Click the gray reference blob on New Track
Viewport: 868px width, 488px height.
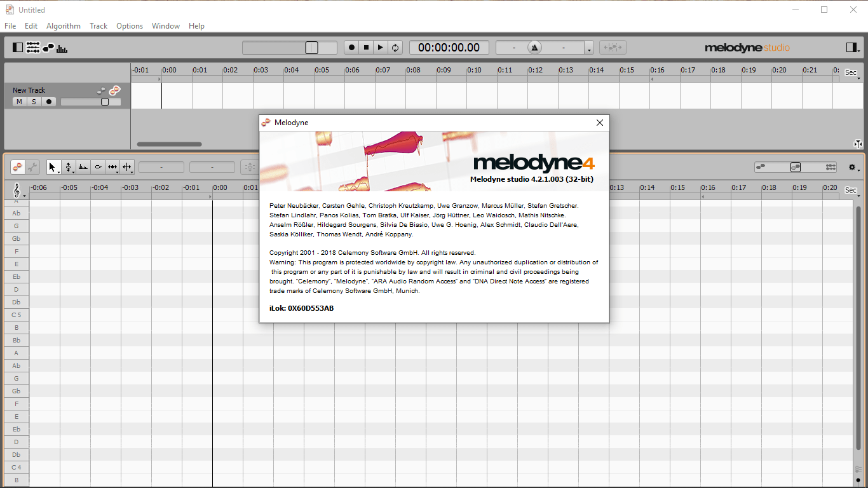(100, 91)
